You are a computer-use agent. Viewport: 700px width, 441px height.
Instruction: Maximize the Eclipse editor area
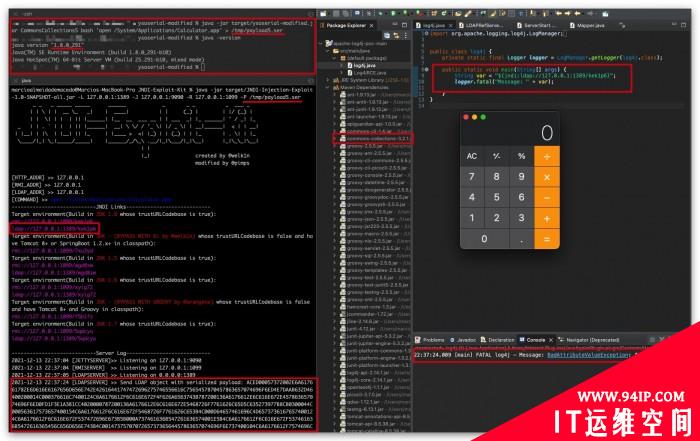click(x=683, y=25)
